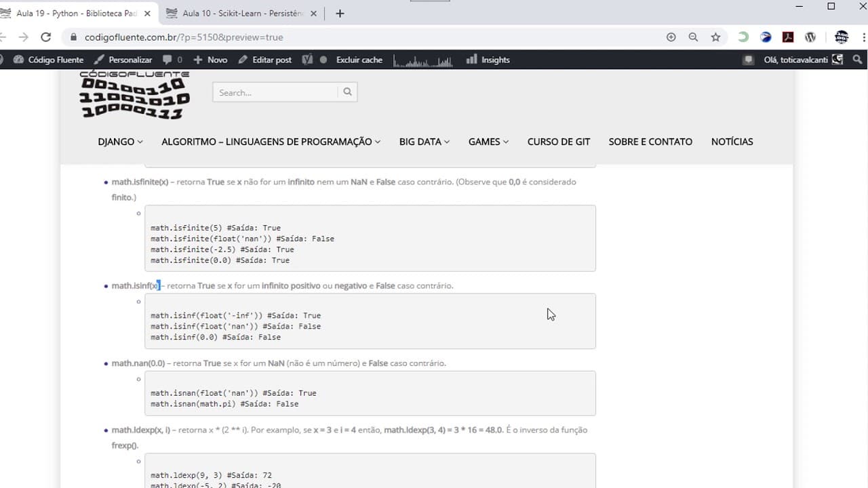Click the math.nan(0.0) heading text
The width and height of the screenshot is (868, 488).
138,363
